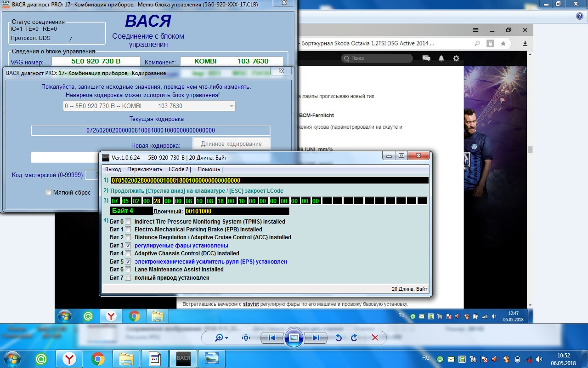This screenshot has height=368, width=588.
Task: Open ВАСЯ from the bottom Windows taskbar
Action: coord(183,358)
